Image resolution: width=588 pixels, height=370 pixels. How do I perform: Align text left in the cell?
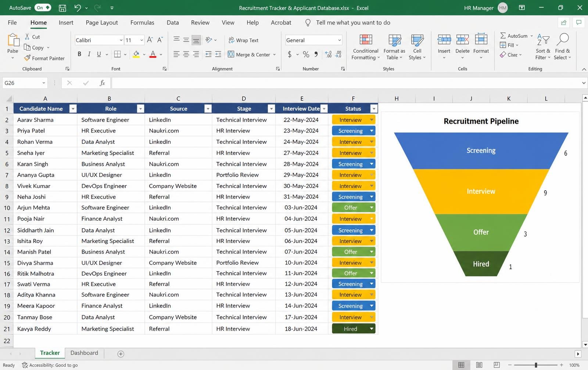pos(176,54)
